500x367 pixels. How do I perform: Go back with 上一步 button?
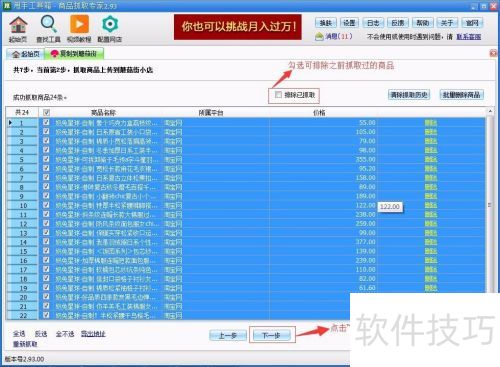(x=228, y=335)
